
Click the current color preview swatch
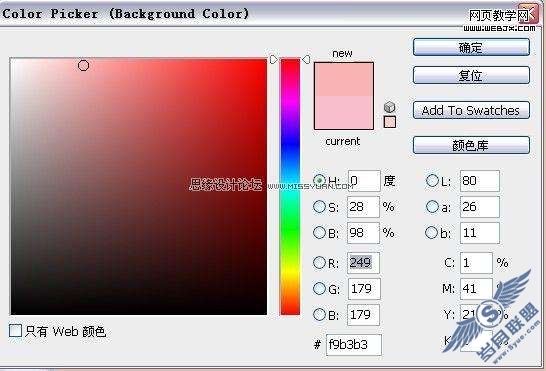pos(344,112)
